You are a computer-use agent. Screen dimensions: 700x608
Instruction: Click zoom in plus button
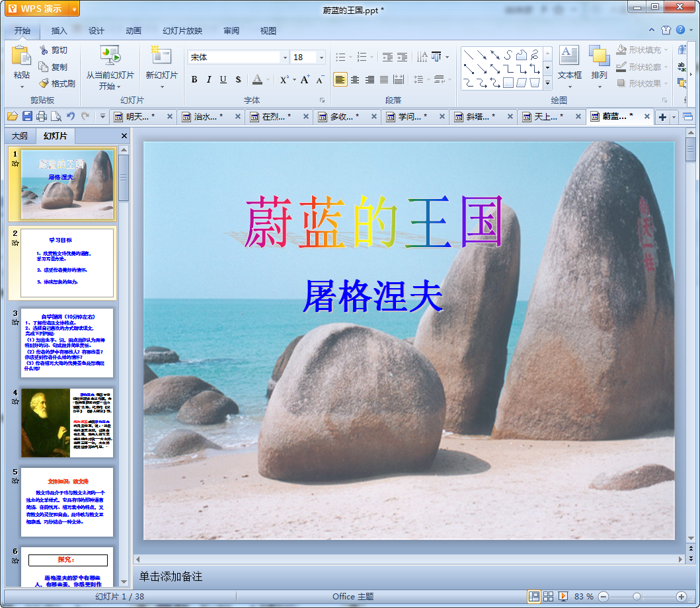point(681,596)
